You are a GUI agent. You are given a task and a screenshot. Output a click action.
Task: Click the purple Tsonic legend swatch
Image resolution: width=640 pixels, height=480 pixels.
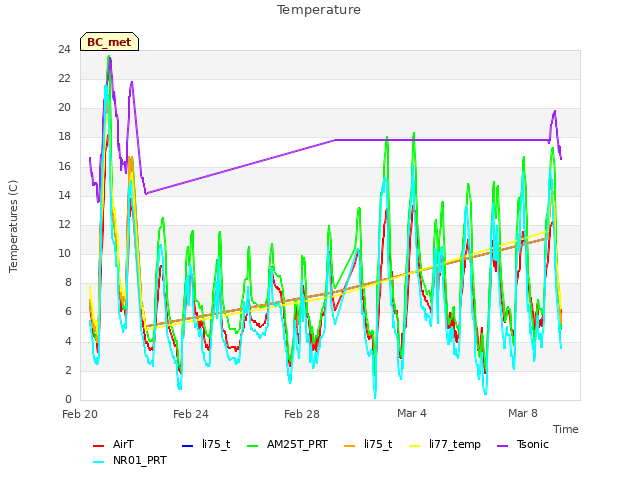coord(502,445)
